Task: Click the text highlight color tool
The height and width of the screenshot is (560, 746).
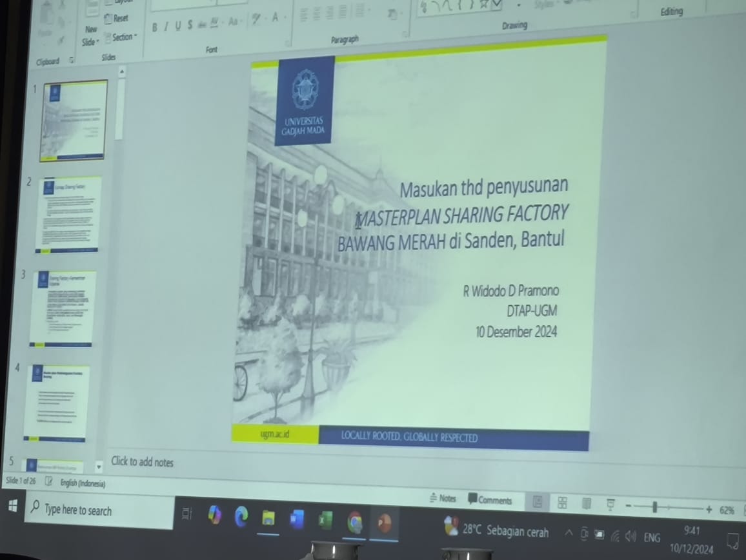Action: tap(256, 19)
